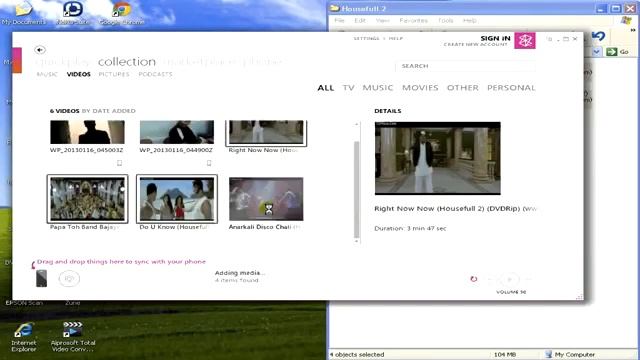640x360 pixels.
Task: Filter videos by Movies
Action: [x=420, y=88]
